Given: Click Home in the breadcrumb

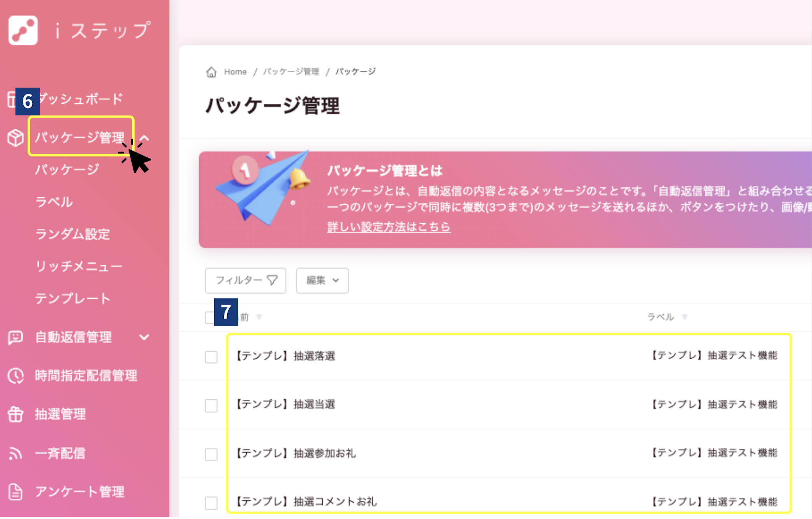Looking at the screenshot, I should point(235,72).
